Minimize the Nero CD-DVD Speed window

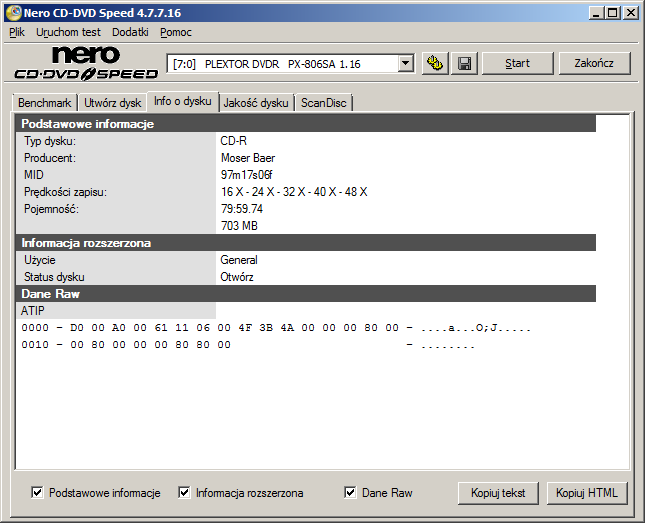596,13
